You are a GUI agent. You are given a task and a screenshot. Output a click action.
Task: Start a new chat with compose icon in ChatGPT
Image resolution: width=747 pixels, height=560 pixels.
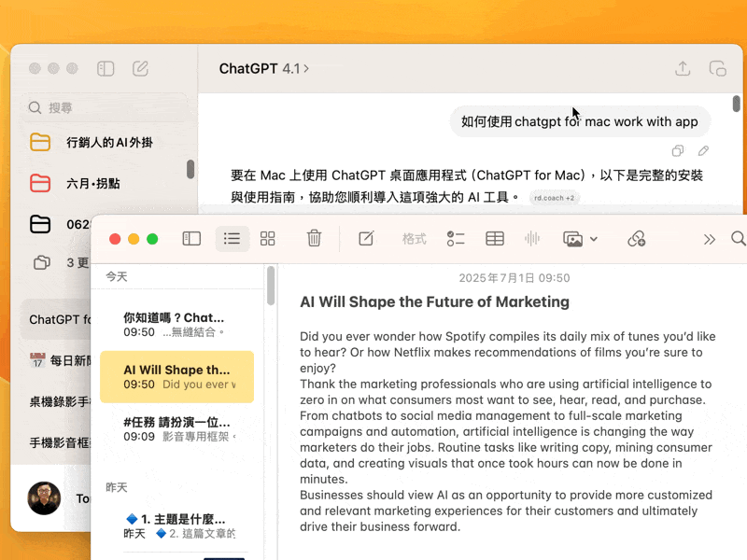pyautogui.click(x=141, y=68)
